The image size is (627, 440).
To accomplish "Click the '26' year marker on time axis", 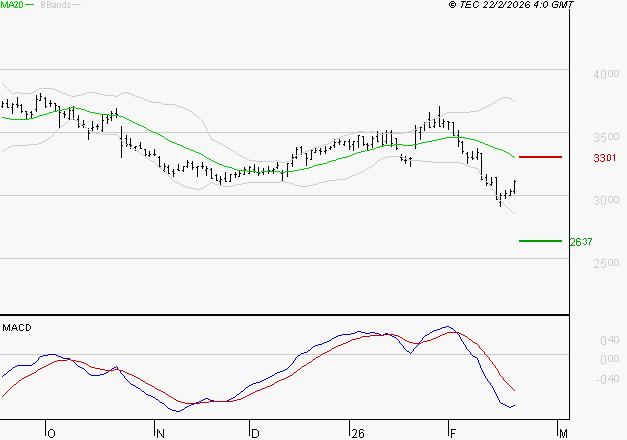I will click(x=356, y=433).
